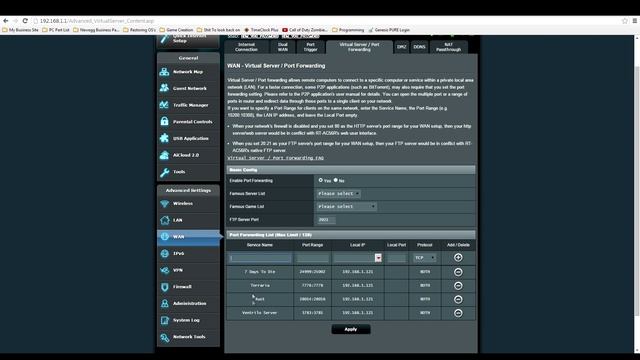The height and width of the screenshot is (360, 640).
Task: Click the FTP Server Port field
Action: pyautogui.click(x=326, y=220)
